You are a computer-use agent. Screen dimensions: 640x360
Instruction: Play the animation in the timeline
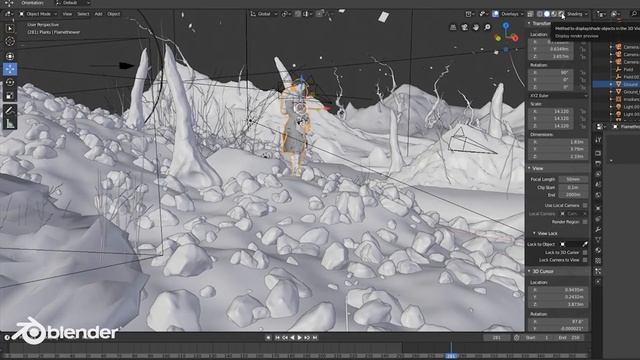(x=300, y=338)
